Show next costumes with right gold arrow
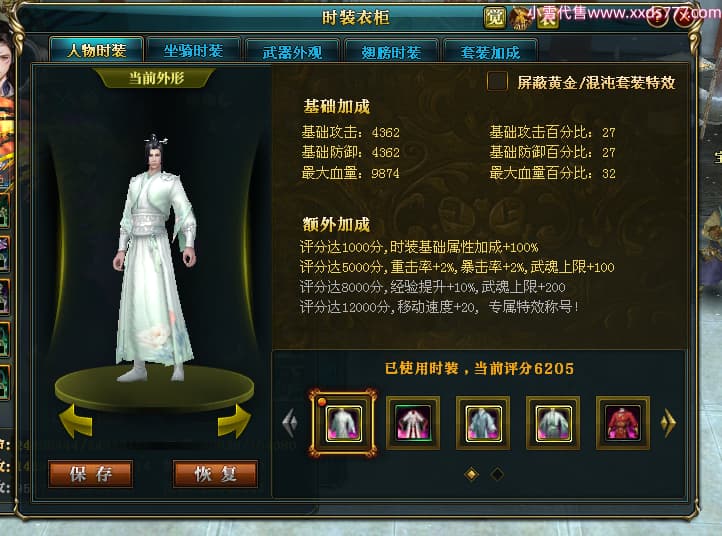 [668, 423]
